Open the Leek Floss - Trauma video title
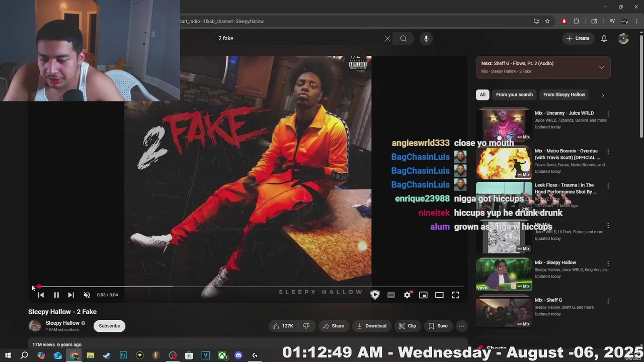The height and width of the screenshot is (362, 644). [566, 188]
